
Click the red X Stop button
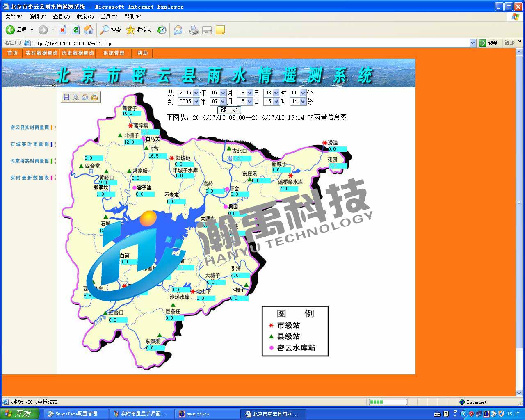click(62, 30)
